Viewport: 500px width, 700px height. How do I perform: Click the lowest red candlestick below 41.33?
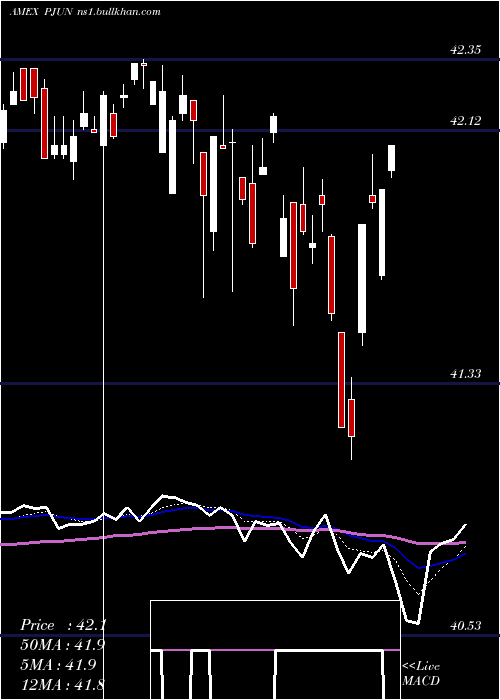pos(351,418)
